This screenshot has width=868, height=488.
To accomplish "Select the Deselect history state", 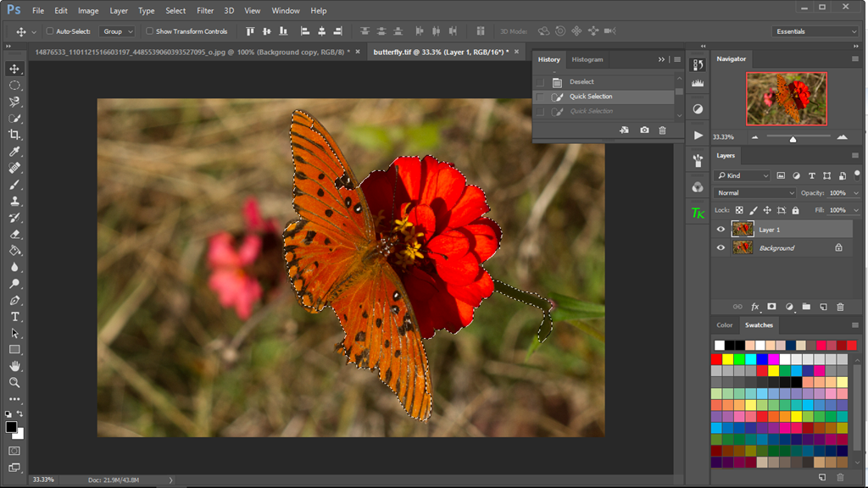I will [581, 82].
